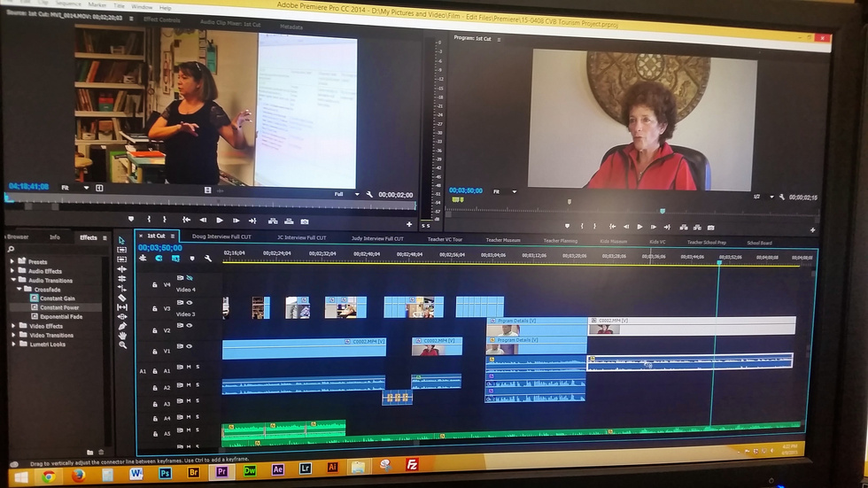This screenshot has height=488, width=868.
Task: Click the timeline timecode 00;03;50;00 field
Action: (159, 248)
